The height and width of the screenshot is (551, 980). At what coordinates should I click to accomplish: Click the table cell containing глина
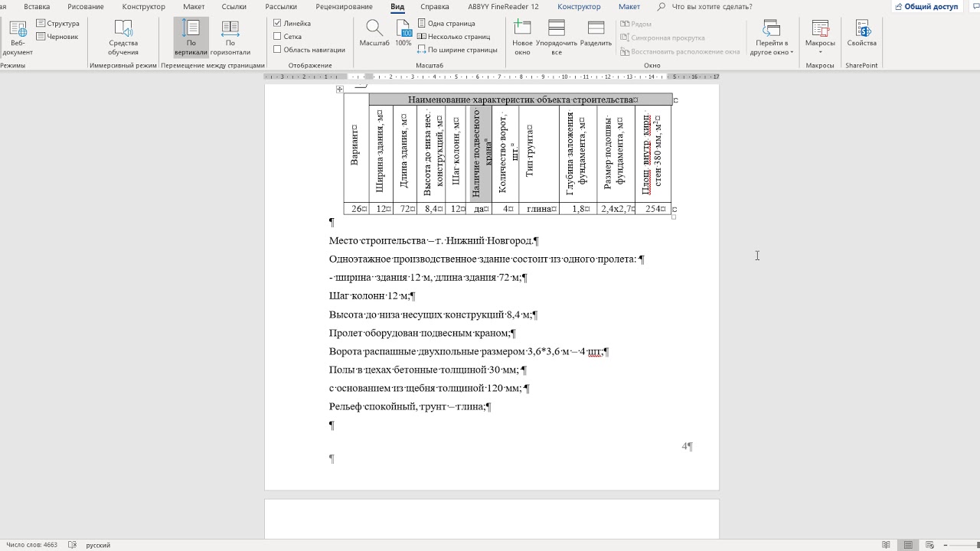[x=539, y=209]
